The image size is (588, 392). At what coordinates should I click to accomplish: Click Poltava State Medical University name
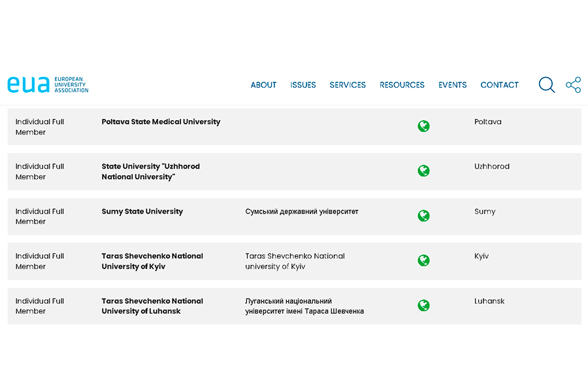[161, 122]
